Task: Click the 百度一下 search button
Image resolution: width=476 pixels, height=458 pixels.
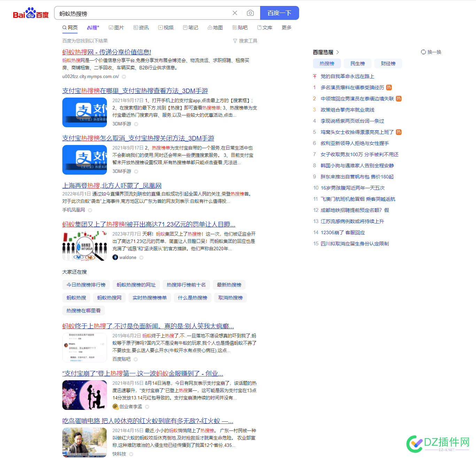Action: pyautogui.click(x=279, y=13)
